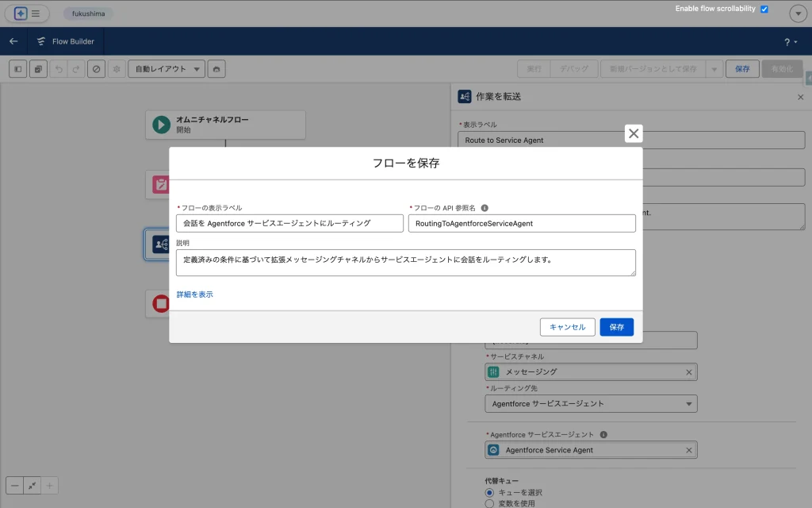Click the info icon beside フローの API 参照名
This screenshot has width=812, height=508.
(485, 208)
